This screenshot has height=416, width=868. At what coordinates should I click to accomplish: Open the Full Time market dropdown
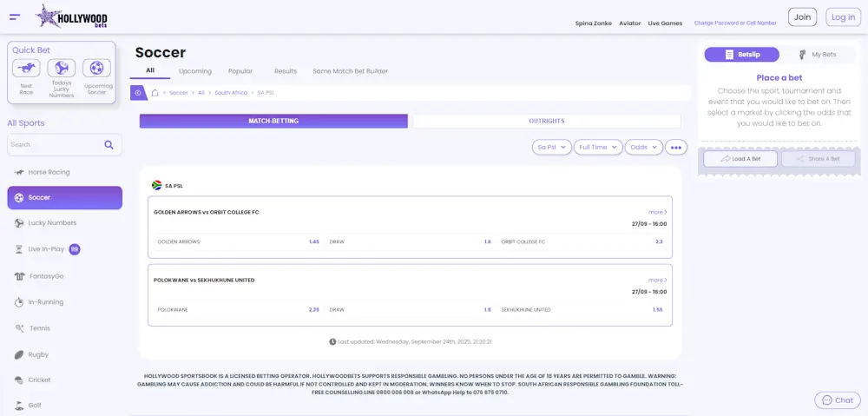599,148
